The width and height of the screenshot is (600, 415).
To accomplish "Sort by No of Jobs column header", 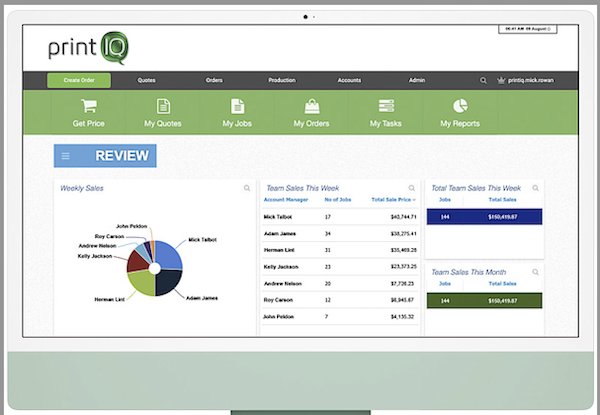I will click(x=338, y=200).
